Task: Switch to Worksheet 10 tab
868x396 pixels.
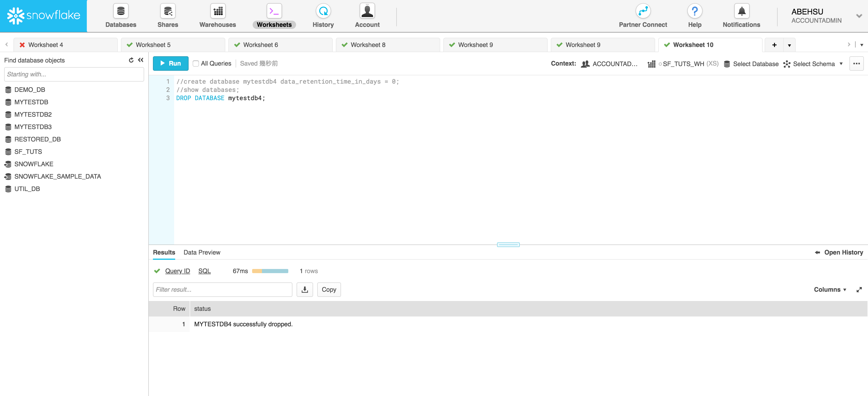Action: [710, 45]
